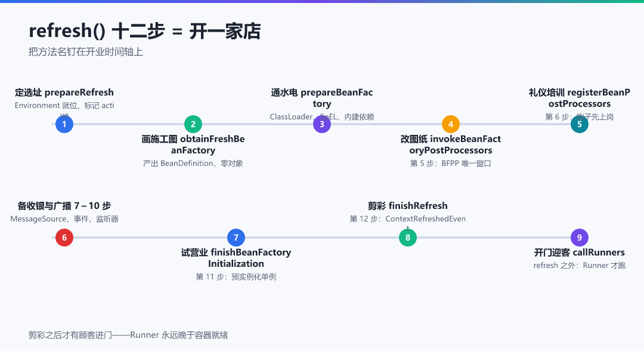Image resolution: width=644 pixels, height=351 pixels.
Task: Click heading '试营业 finishBeanFactoryInitialization'
Action: click(x=236, y=258)
